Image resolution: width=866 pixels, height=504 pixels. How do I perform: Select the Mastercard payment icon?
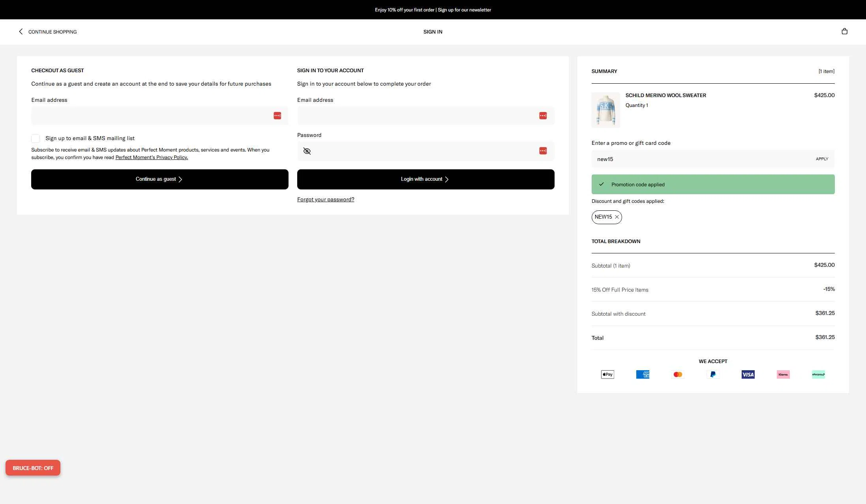coord(678,374)
